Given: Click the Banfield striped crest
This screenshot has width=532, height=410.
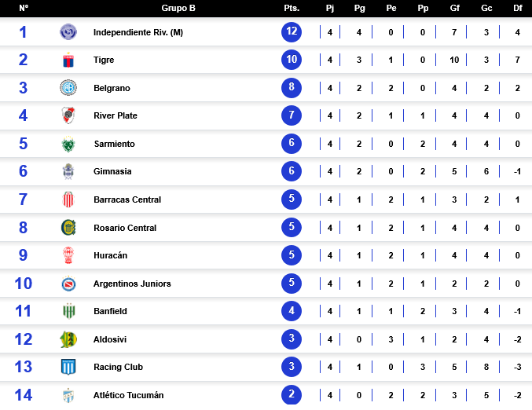Looking at the screenshot, I should (x=68, y=311).
